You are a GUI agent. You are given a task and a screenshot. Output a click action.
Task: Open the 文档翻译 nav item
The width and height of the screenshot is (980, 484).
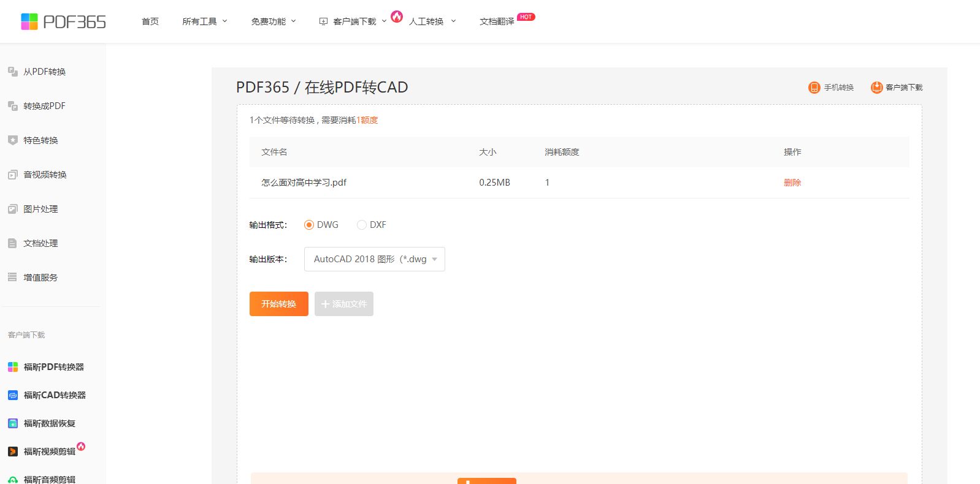(x=497, y=21)
